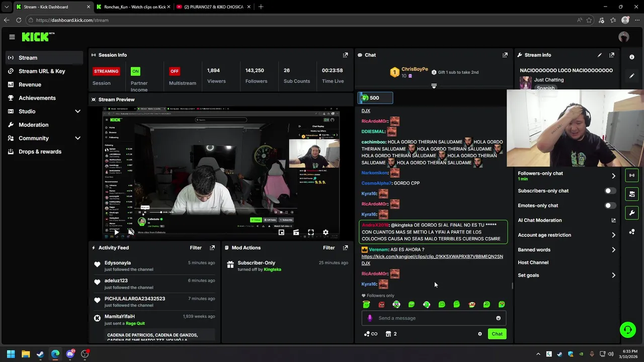The image size is (644, 362).
Task: Click username Edysonayla in Activity Feed
Action: coord(117,263)
